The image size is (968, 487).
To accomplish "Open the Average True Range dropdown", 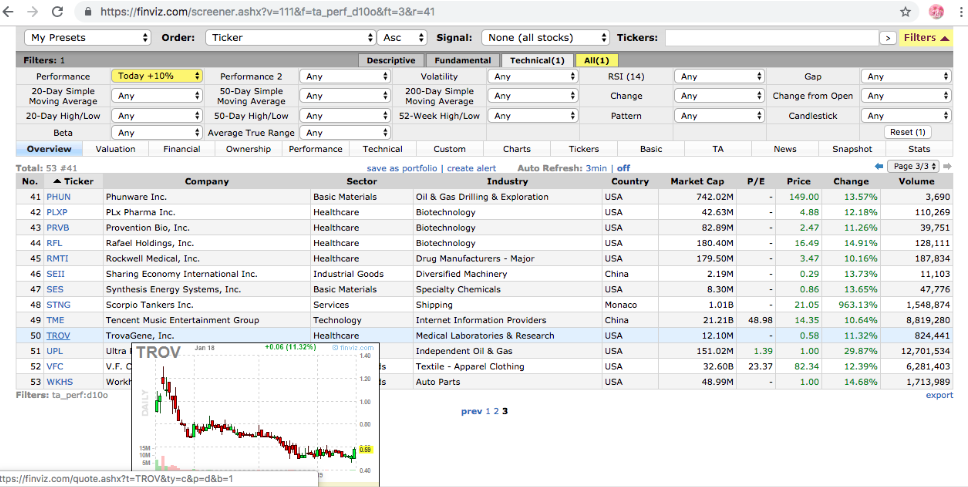I will [x=344, y=132].
